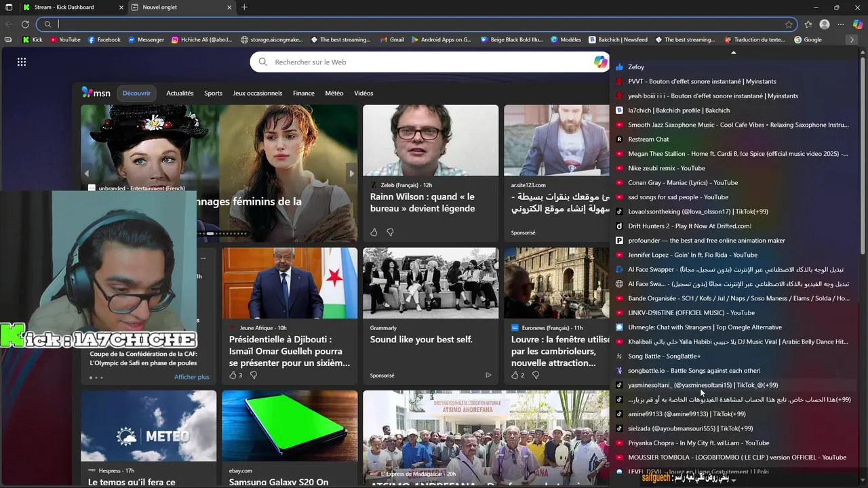Click ad choices icon on Grammarly card
This screenshot has width=868, height=488.
pyautogui.click(x=488, y=375)
